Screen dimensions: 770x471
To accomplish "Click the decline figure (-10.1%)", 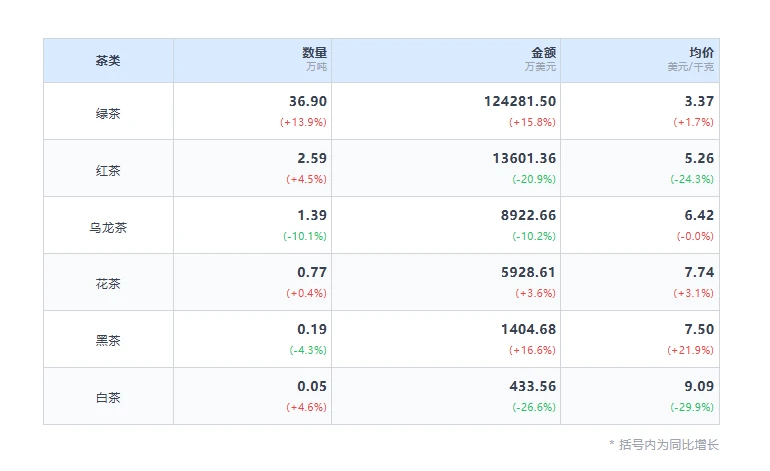I will point(305,236).
